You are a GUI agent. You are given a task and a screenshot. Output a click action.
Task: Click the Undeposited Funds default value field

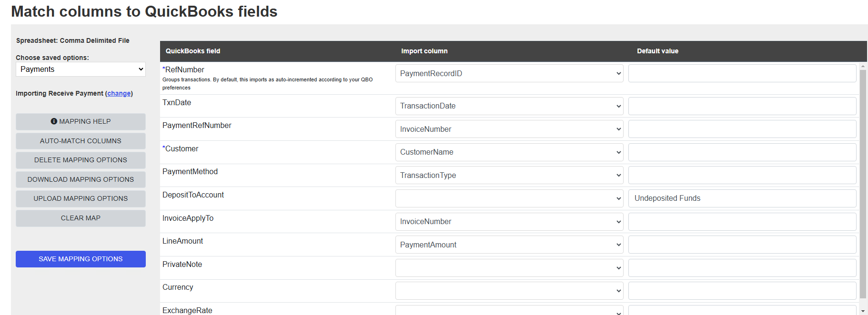coord(742,198)
